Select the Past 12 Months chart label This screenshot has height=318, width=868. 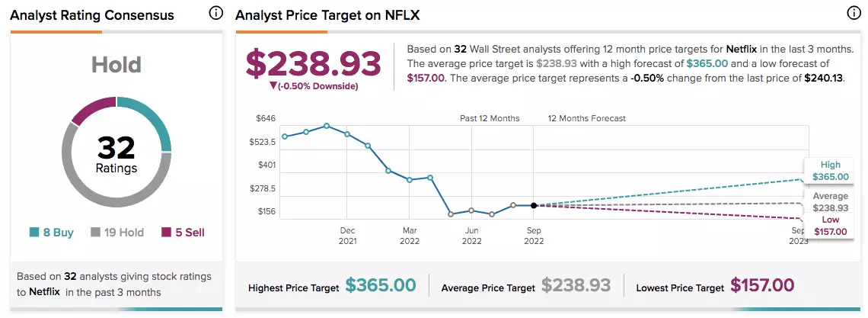(490, 118)
